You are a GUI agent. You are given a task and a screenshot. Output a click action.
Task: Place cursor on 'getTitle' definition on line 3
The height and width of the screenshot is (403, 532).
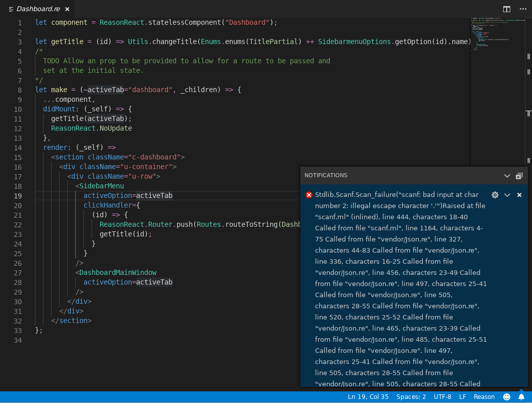click(x=67, y=42)
